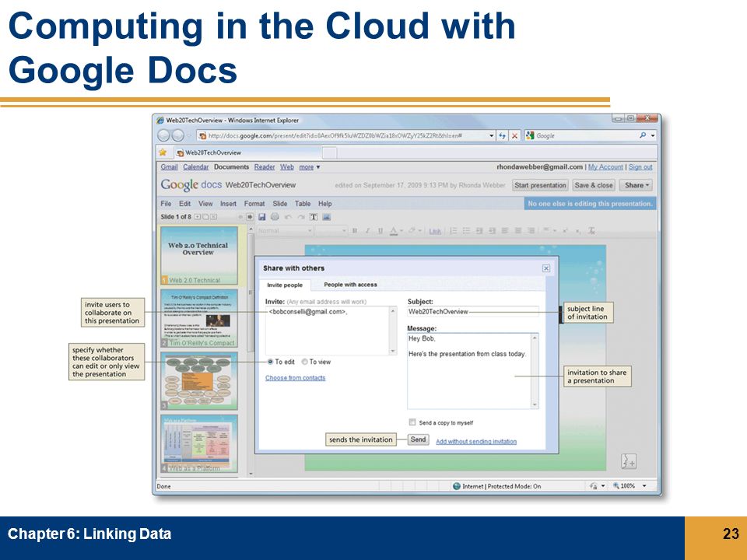Open the File menu
The image size is (747, 560).
click(166, 203)
